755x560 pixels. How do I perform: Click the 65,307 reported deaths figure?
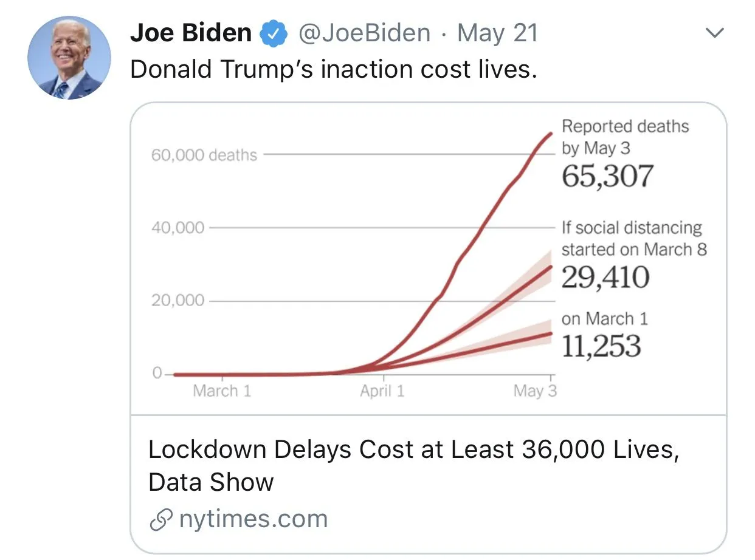coord(607,176)
